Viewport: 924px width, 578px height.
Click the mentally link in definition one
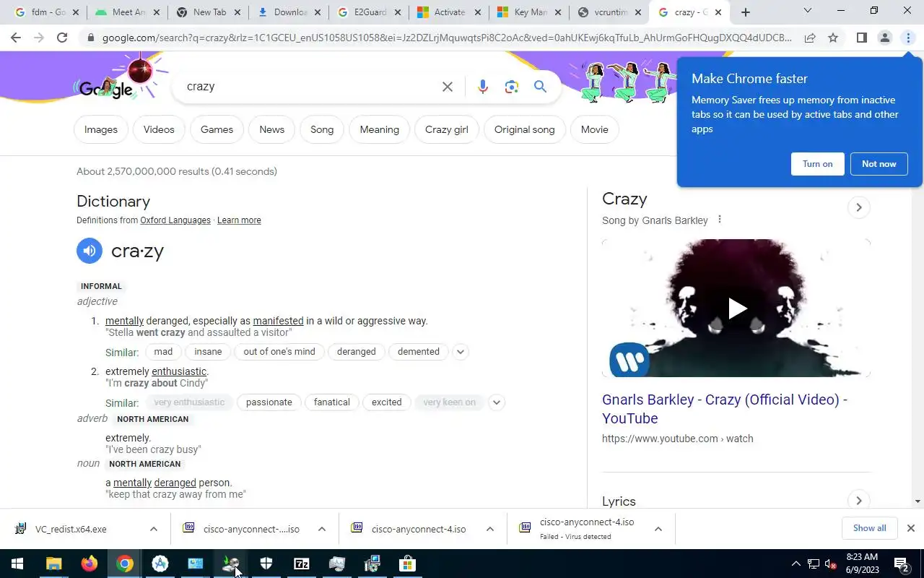[124, 321]
